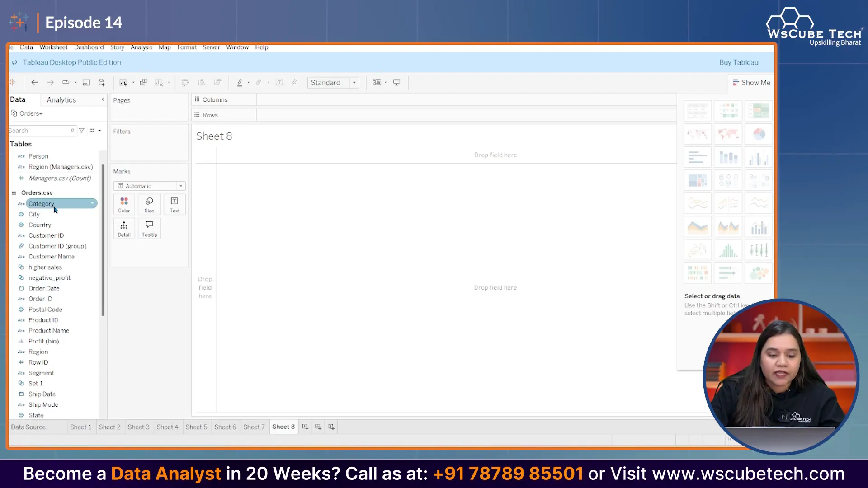Viewport: 868px width, 488px height.
Task: Select the symbol map in Show Me
Action: (x=698, y=134)
